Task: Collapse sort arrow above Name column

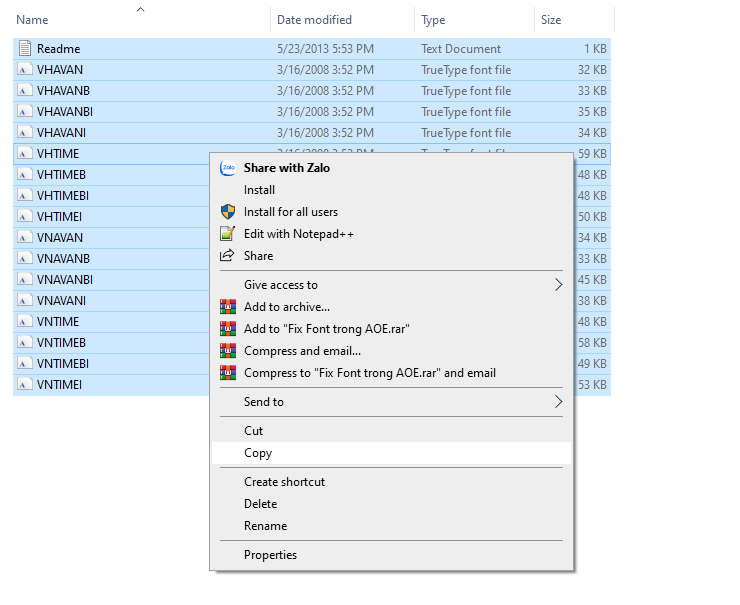Action: [140, 10]
